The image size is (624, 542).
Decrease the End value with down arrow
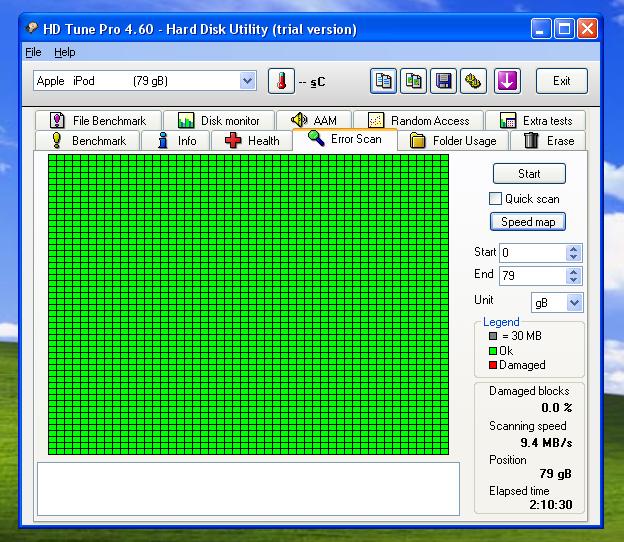[573, 280]
